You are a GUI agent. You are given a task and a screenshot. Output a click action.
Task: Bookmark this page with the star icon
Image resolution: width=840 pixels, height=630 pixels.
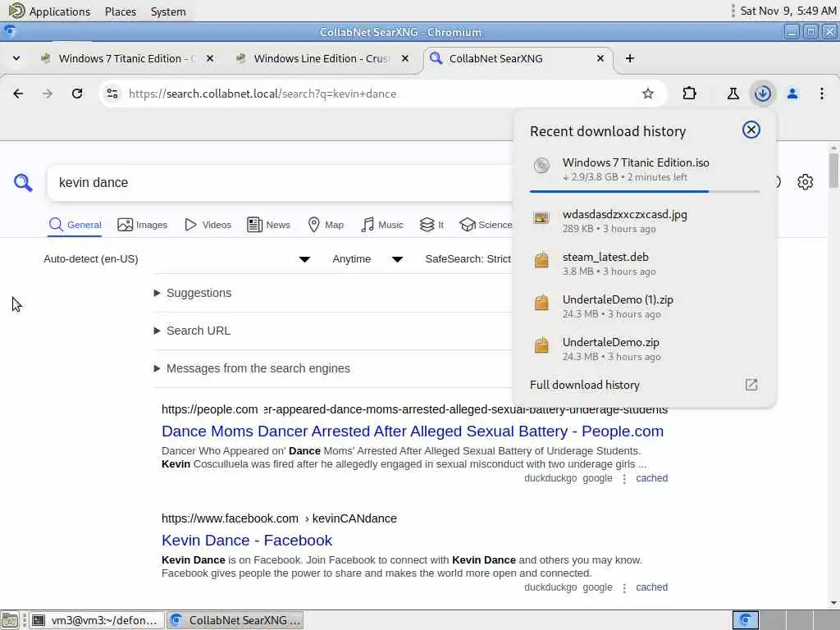pos(648,94)
